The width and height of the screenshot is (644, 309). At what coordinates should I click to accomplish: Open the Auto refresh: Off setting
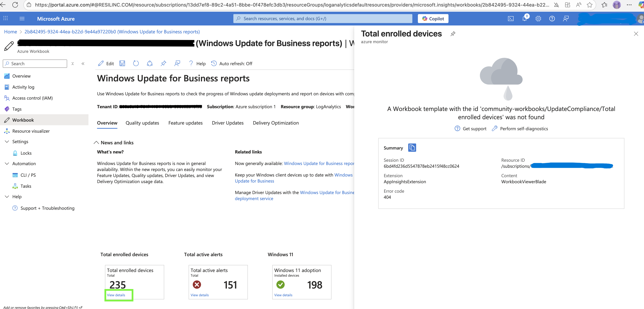pyautogui.click(x=232, y=63)
